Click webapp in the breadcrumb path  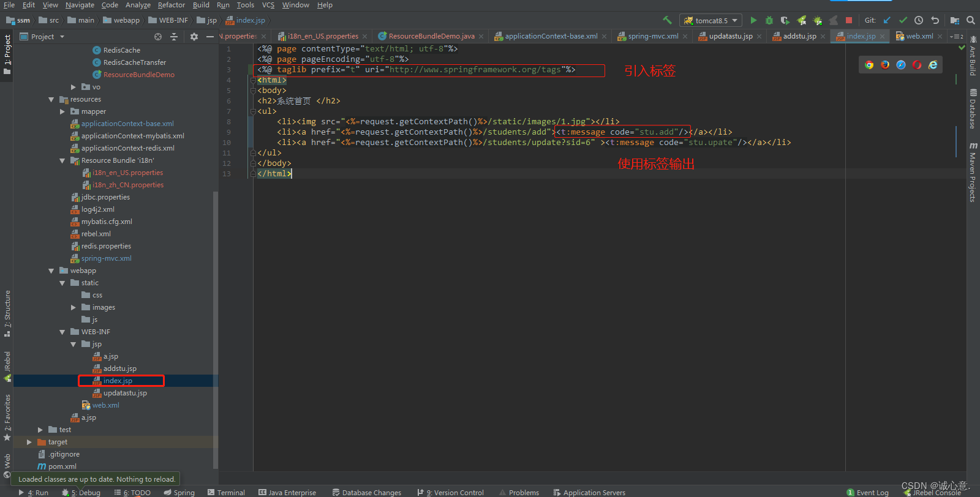(x=127, y=20)
